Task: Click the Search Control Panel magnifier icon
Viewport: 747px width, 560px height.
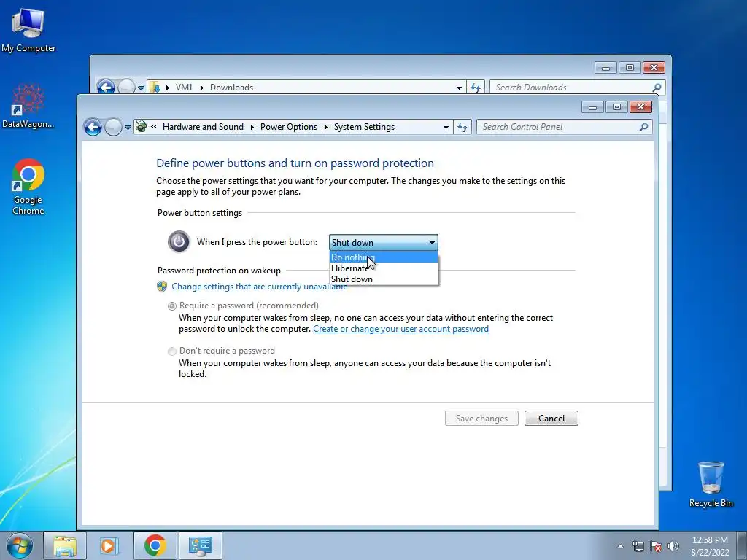Action: coord(643,127)
